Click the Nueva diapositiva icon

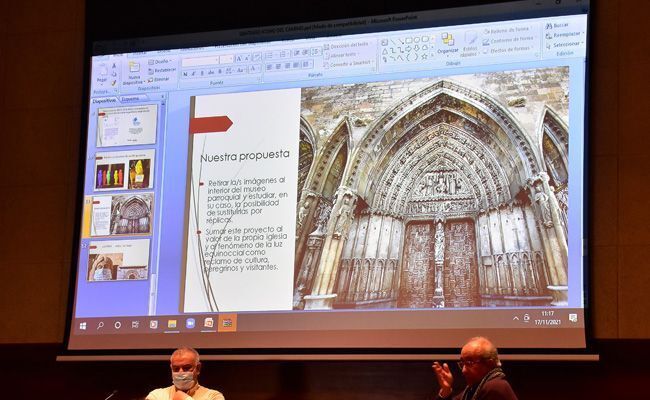[134, 74]
